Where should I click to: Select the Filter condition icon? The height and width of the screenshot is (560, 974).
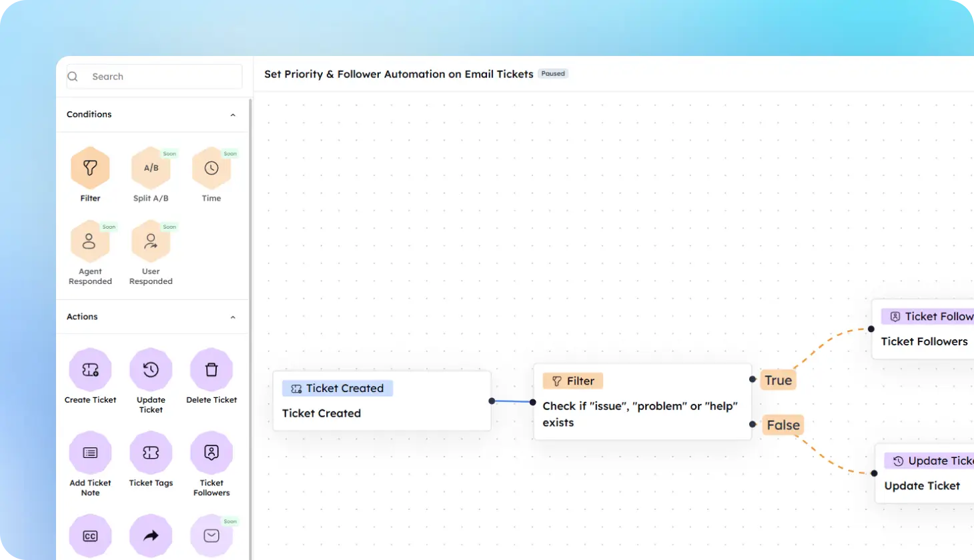90,168
